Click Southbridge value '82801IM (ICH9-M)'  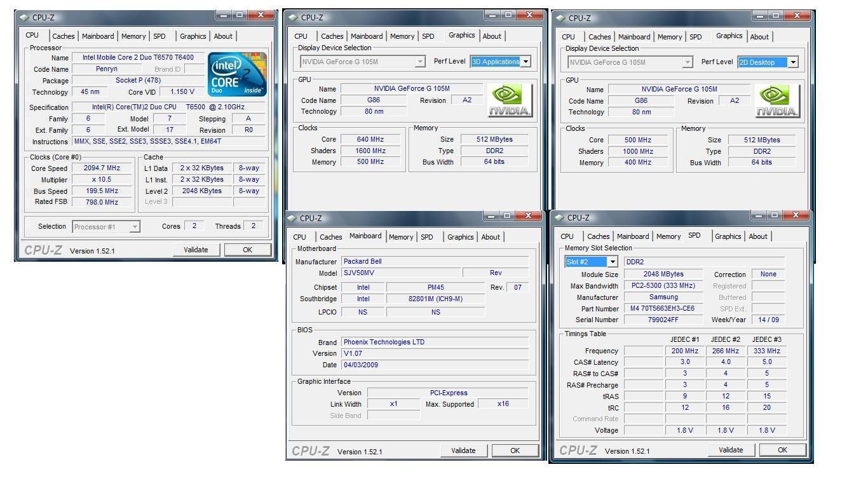click(x=435, y=299)
